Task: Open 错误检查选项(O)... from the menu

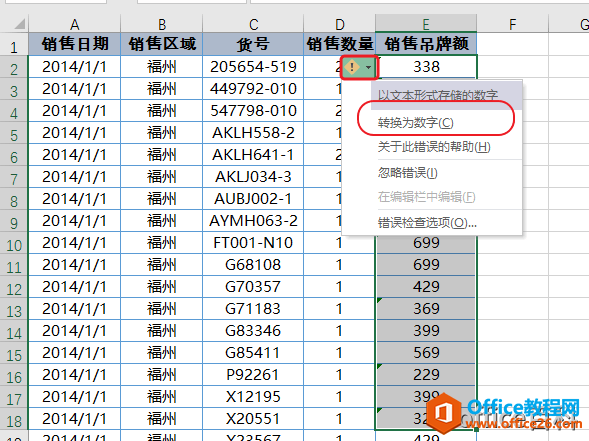Action: tap(427, 223)
